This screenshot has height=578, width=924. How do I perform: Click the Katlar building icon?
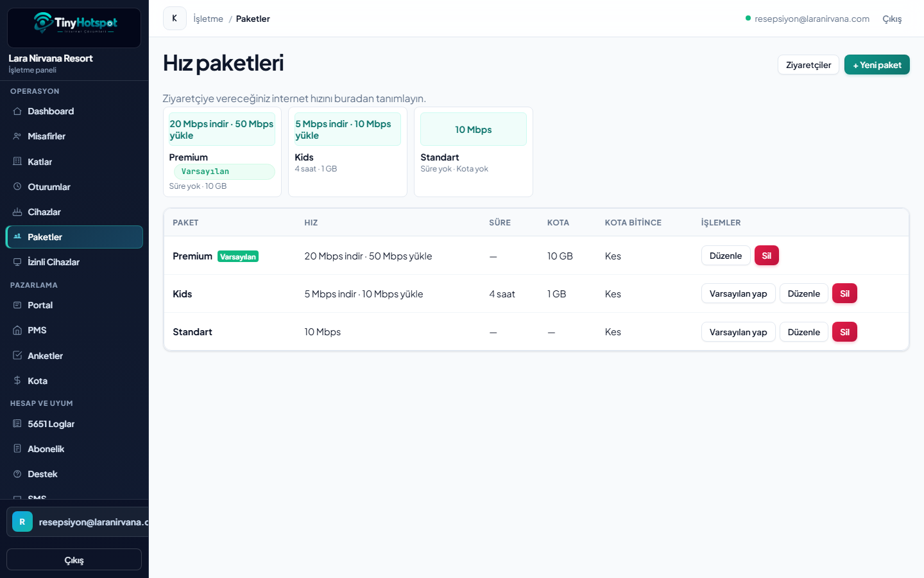(17, 162)
